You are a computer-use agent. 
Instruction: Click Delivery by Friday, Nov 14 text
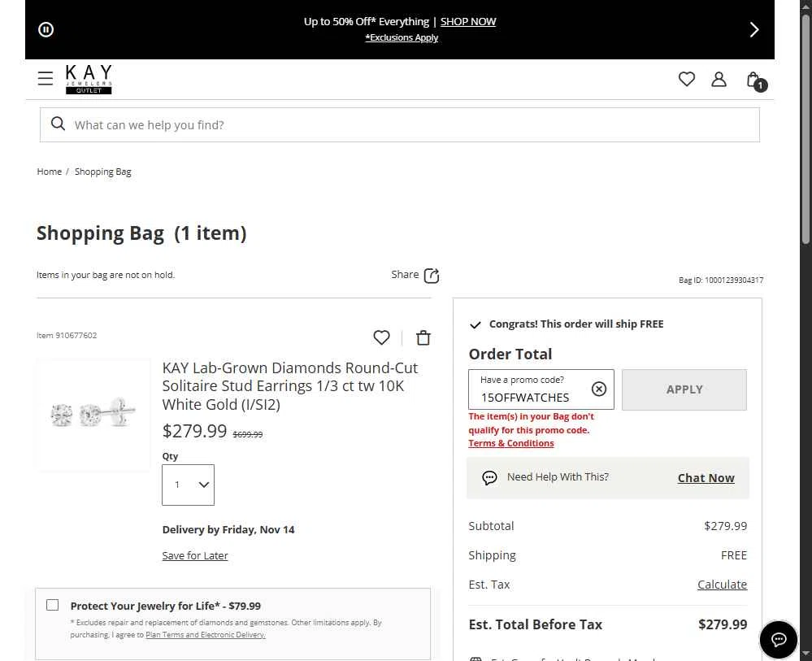pyautogui.click(x=228, y=530)
